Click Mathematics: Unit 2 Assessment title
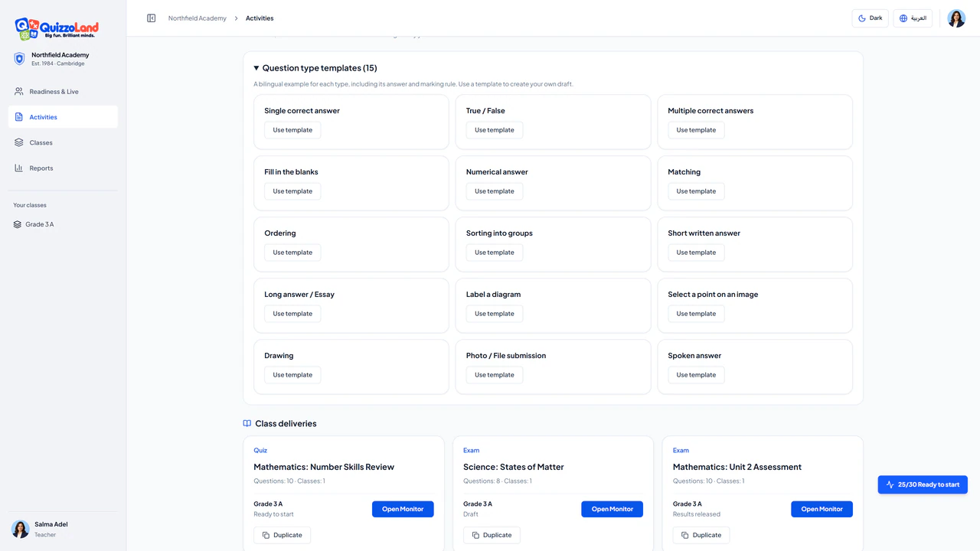Screen dimensions: 980x551 point(737,467)
